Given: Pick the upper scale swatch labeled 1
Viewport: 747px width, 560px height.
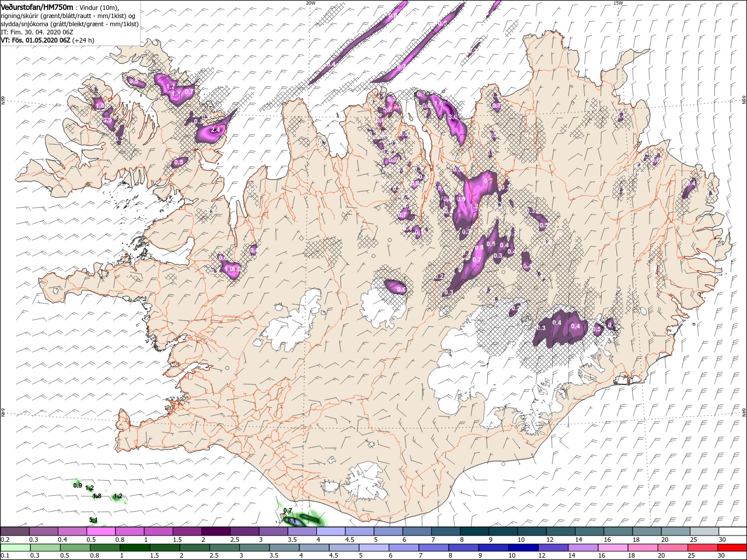Looking at the screenshot, I should 158,531.
